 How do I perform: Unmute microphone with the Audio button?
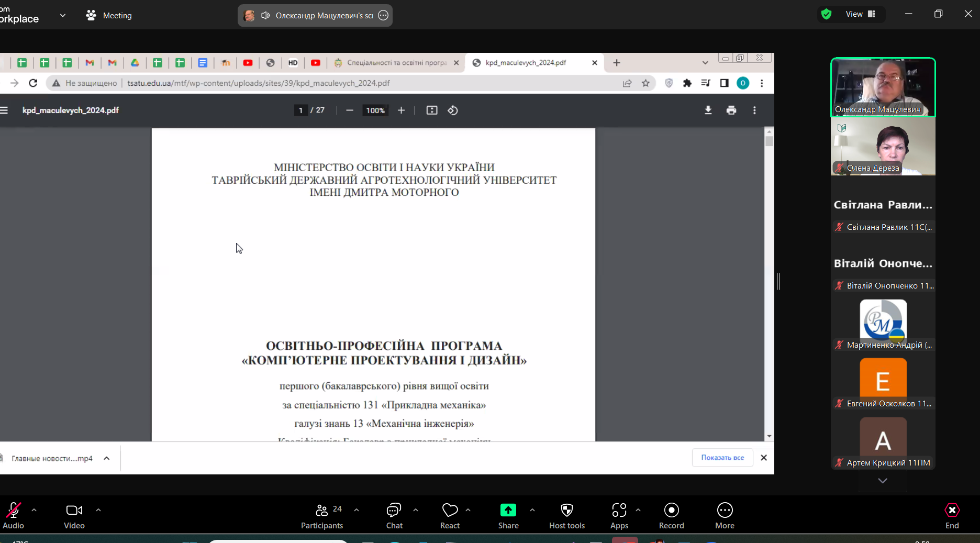coord(13,516)
